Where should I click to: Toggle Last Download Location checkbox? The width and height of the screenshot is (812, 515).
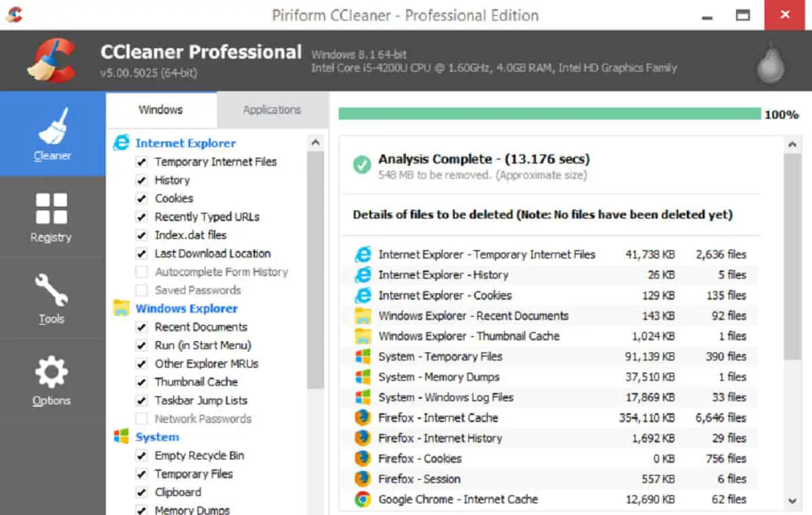tap(141, 254)
